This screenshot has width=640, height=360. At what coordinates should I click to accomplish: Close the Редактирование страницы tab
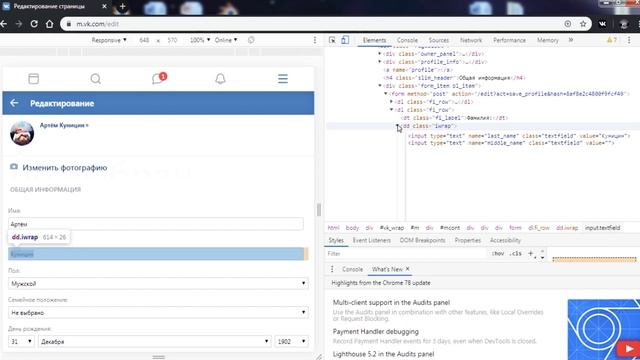pos(104,7)
